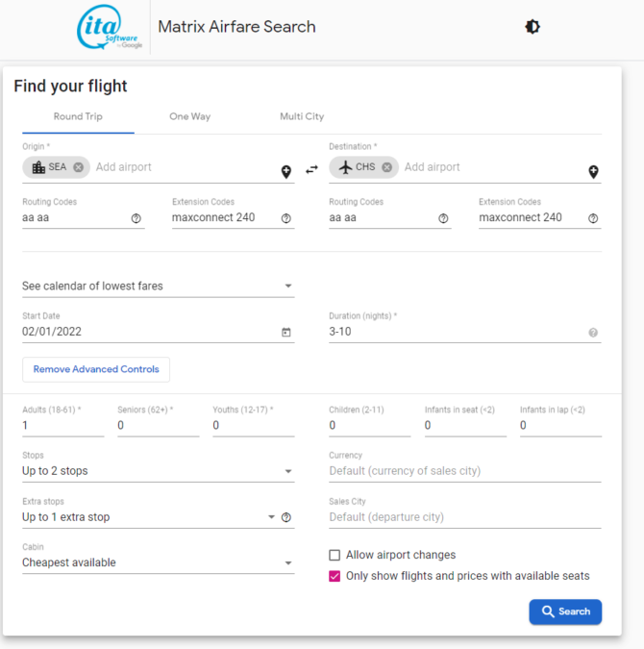The image size is (644, 649).
Task: Toggle the dark mode theme icon
Action: click(x=533, y=27)
